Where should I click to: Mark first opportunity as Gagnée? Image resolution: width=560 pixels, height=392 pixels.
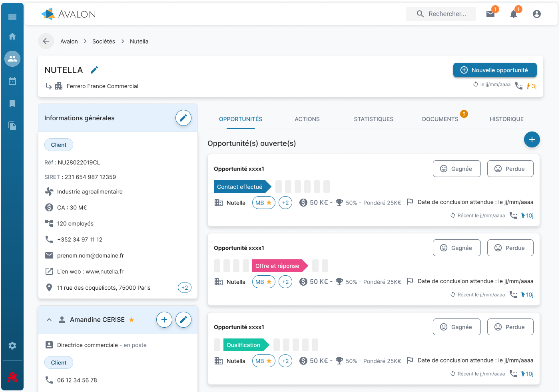coord(456,169)
